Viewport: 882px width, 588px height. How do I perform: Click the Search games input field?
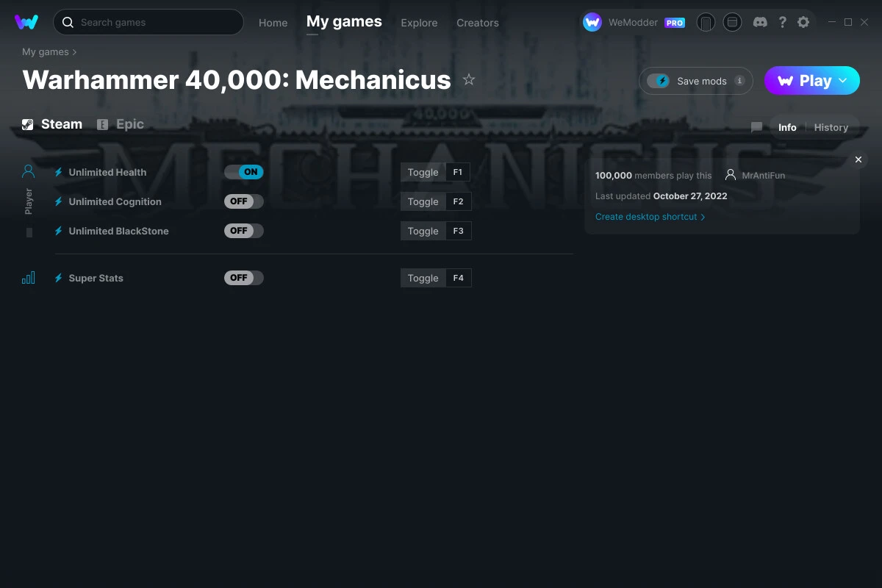tap(147, 22)
